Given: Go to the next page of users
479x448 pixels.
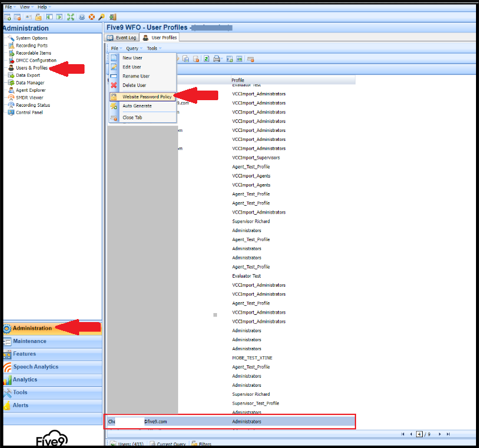Looking at the screenshot, I should (x=439, y=434).
